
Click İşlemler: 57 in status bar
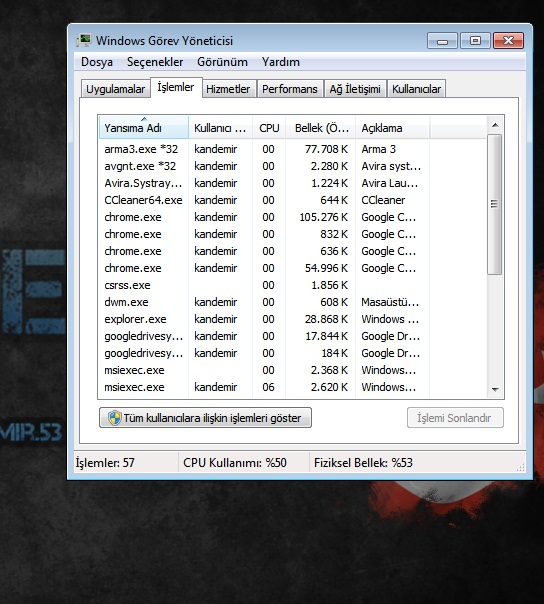(105, 463)
